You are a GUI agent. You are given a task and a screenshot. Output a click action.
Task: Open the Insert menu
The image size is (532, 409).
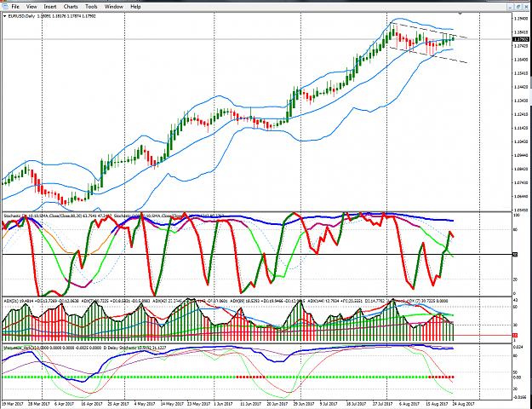(50, 7)
